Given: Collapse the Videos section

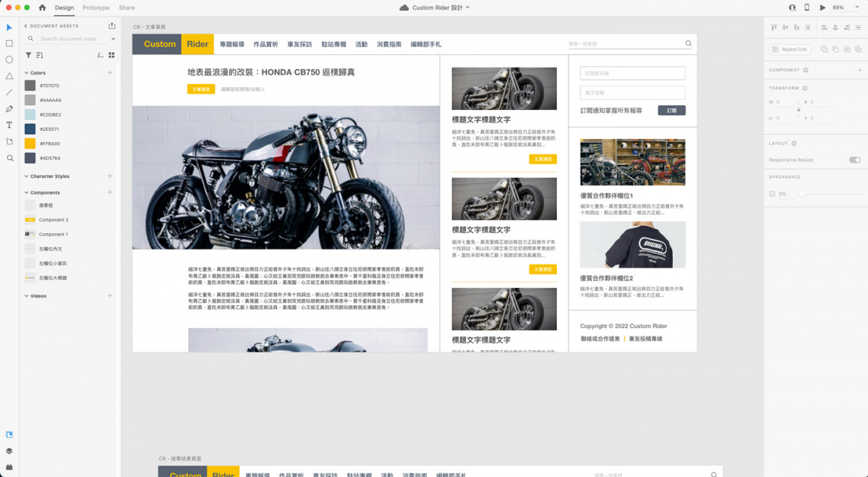Looking at the screenshot, I should (26, 296).
